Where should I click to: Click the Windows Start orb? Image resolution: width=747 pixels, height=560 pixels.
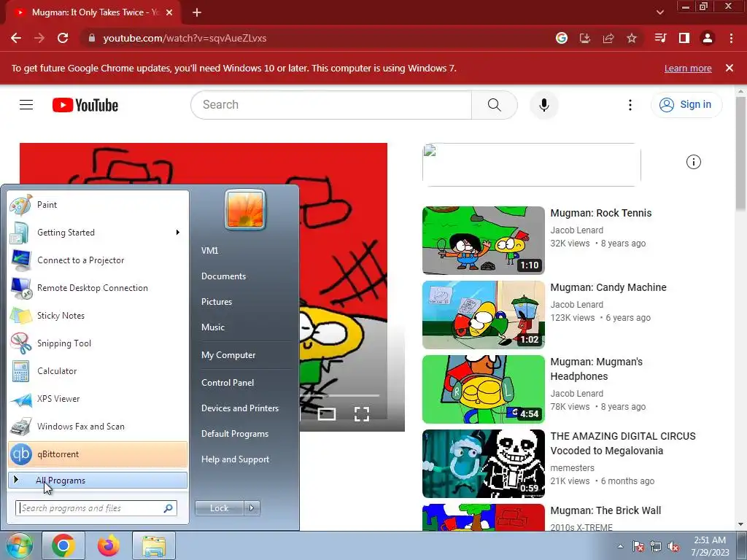[x=19, y=545]
